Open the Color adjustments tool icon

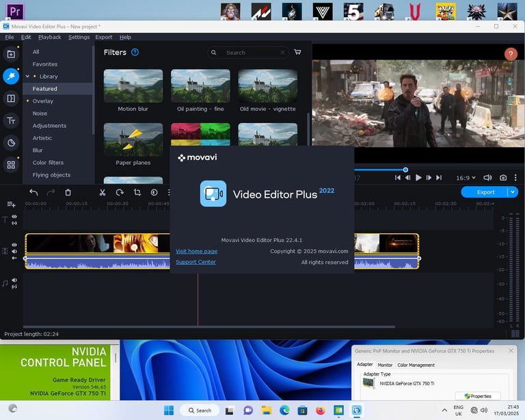click(154, 192)
